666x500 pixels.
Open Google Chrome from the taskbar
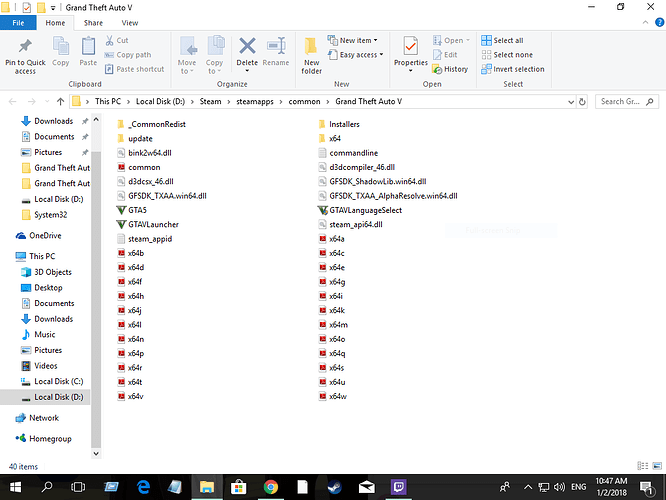(x=271, y=487)
